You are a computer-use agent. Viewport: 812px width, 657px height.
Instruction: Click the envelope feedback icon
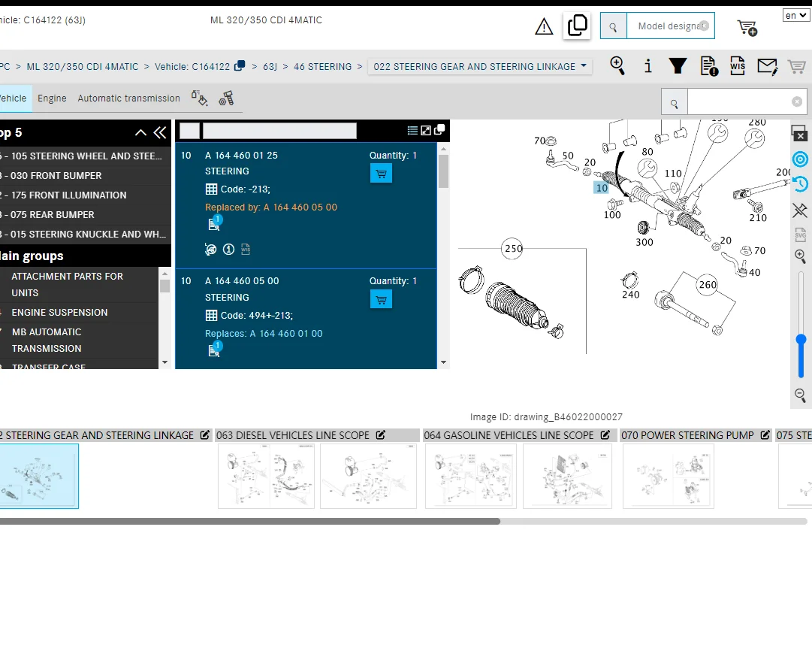click(x=767, y=66)
